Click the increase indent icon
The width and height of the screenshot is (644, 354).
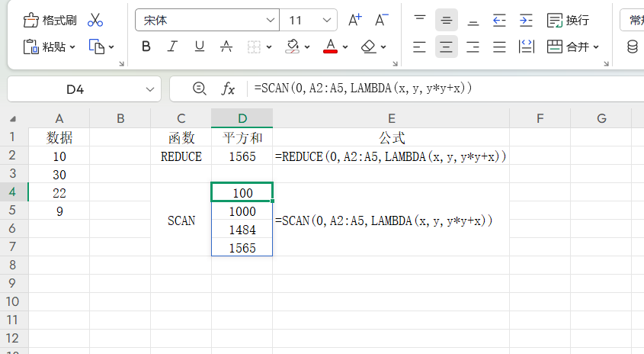[x=526, y=20]
